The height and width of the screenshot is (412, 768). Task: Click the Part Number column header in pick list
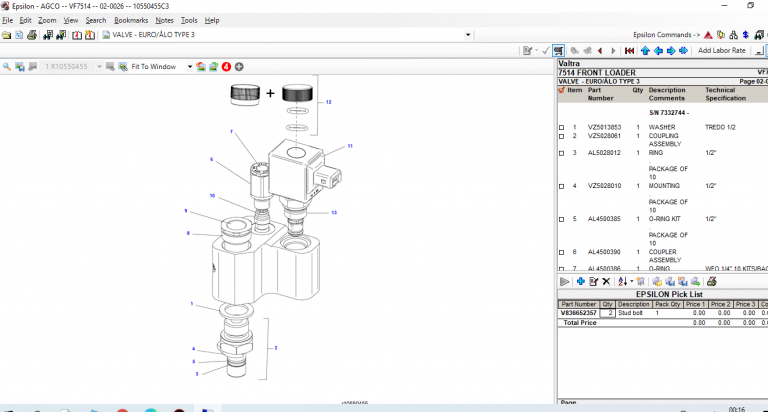[x=579, y=304]
